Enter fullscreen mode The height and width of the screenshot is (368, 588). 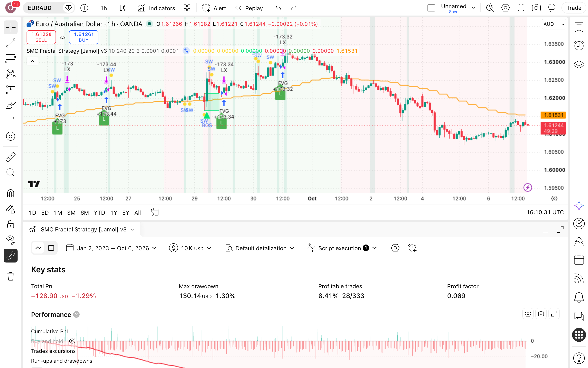[521, 8]
